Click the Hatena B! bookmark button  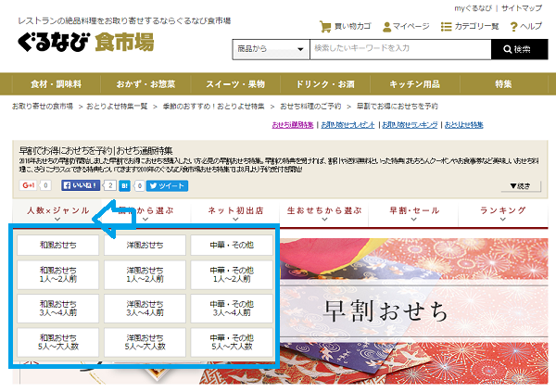pyautogui.click(x=124, y=185)
